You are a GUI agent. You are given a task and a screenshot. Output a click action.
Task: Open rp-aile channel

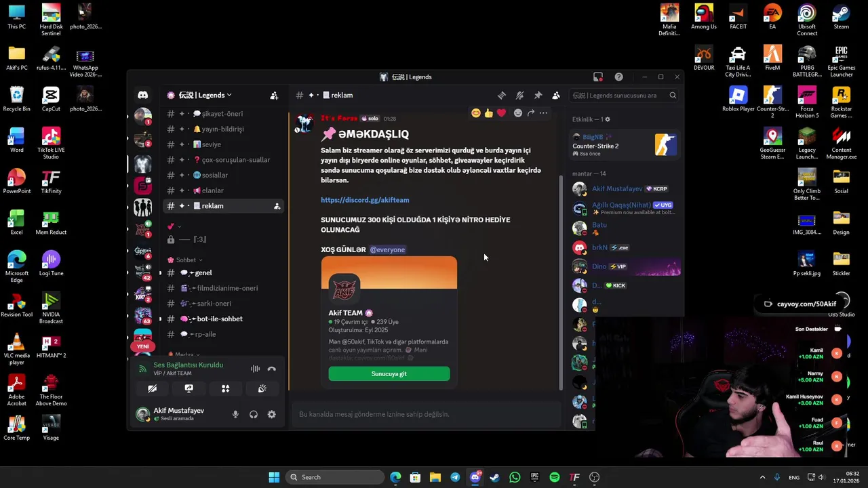coord(222,334)
